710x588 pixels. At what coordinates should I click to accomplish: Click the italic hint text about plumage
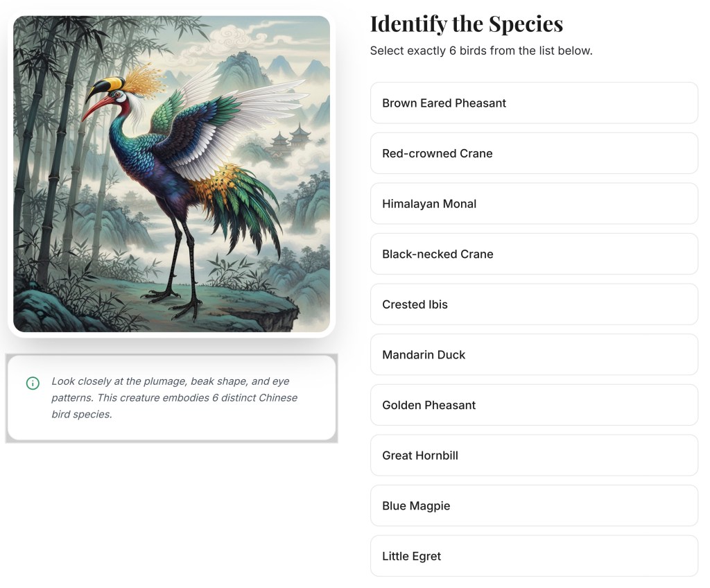tap(175, 398)
